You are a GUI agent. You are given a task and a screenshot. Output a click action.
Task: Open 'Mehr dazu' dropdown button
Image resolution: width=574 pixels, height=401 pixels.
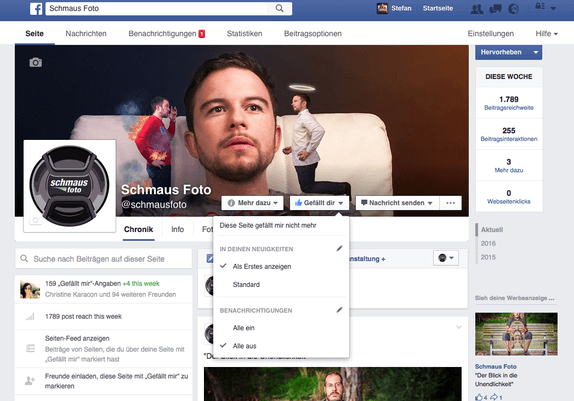(252, 203)
